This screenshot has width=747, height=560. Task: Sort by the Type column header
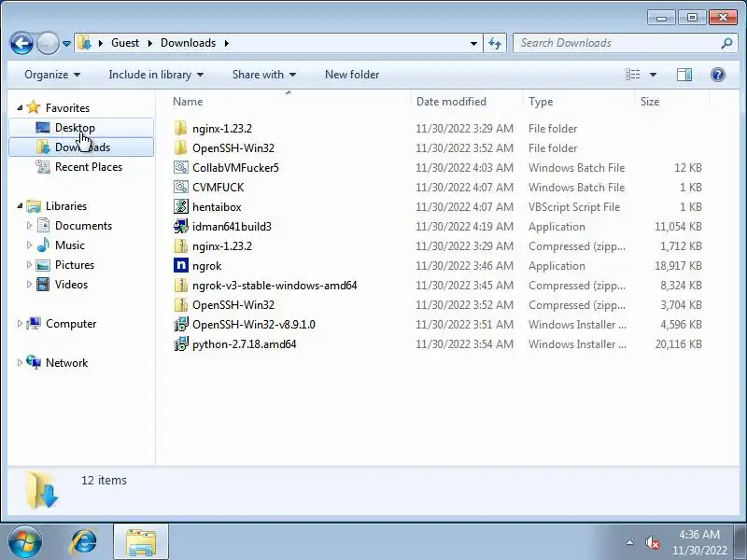541,102
